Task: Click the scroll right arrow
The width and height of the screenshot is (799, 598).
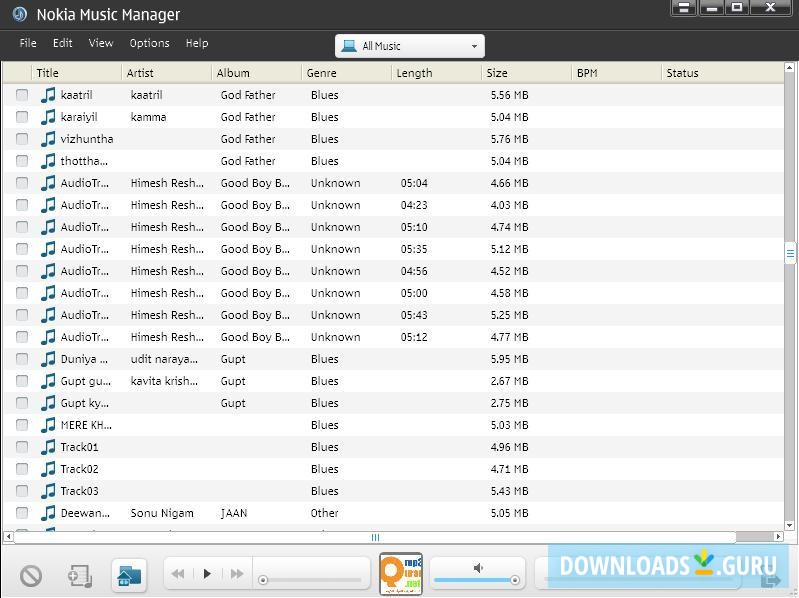Action: pos(778,537)
